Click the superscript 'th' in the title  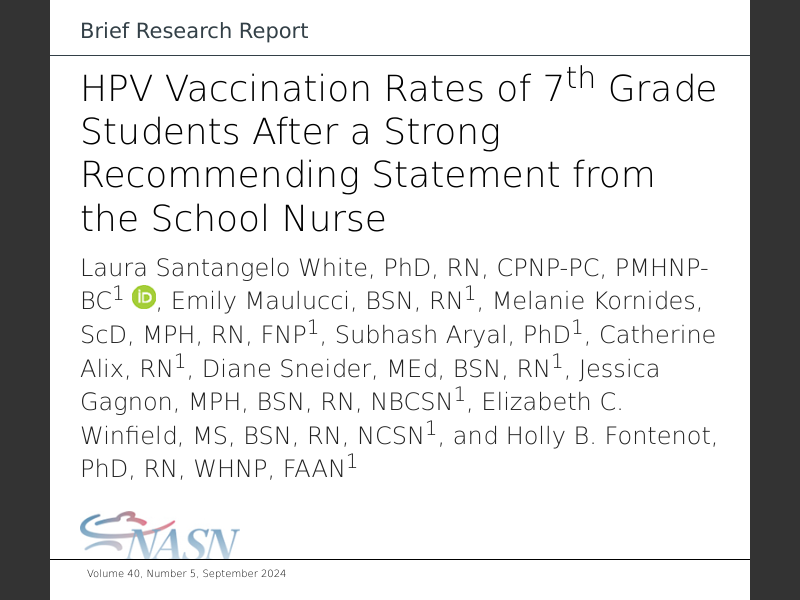pos(580,78)
